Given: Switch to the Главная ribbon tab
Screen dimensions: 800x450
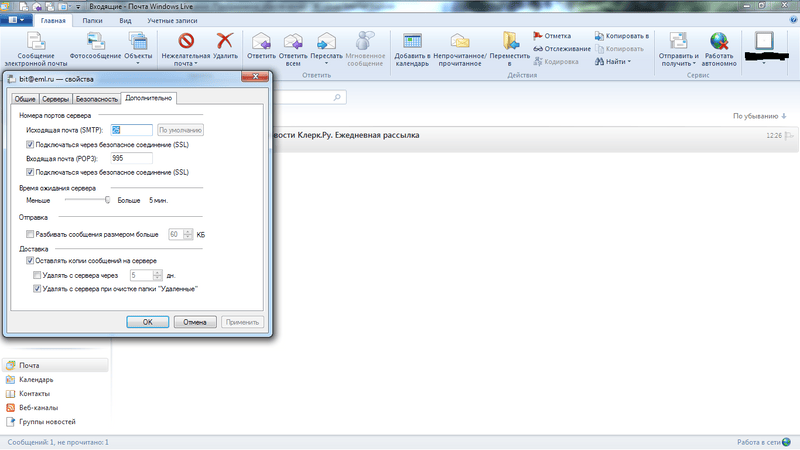Looking at the screenshot, I should click(x=53, y=20).
